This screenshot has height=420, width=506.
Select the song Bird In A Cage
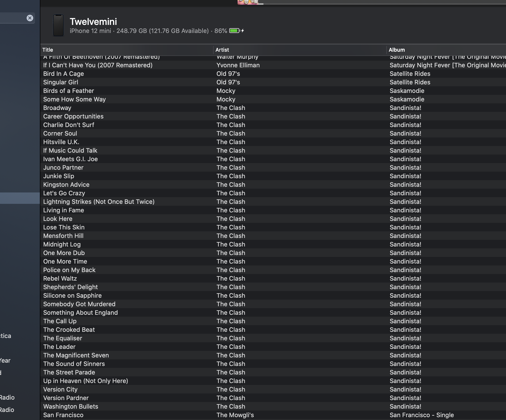point(64,74)
